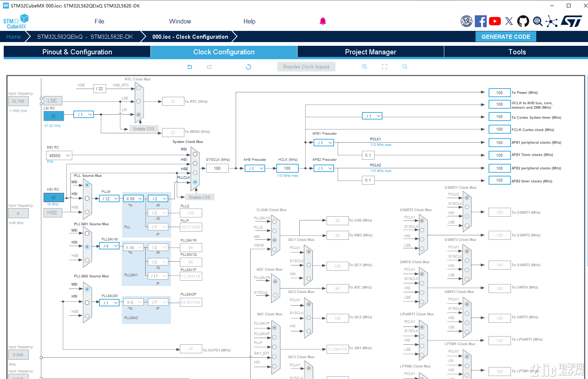Open the PLLSAI2M /1 divider dropdown

[109, 303]
